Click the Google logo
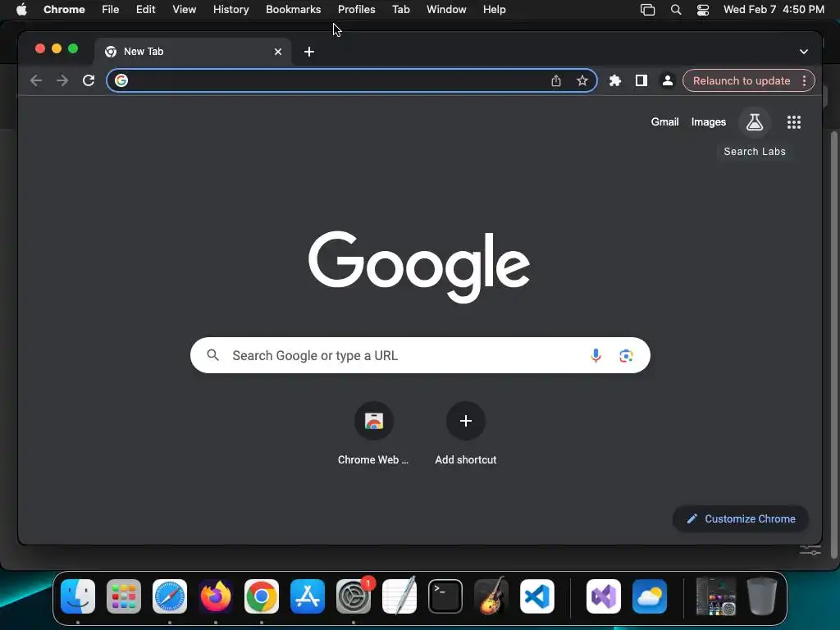This screenshot has height=630, width=840. [x=419, y=267]
